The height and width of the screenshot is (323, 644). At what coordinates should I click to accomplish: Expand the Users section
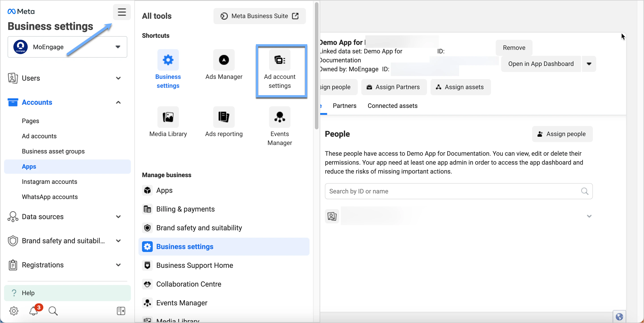pyautogui.click(x=118, y=78)
